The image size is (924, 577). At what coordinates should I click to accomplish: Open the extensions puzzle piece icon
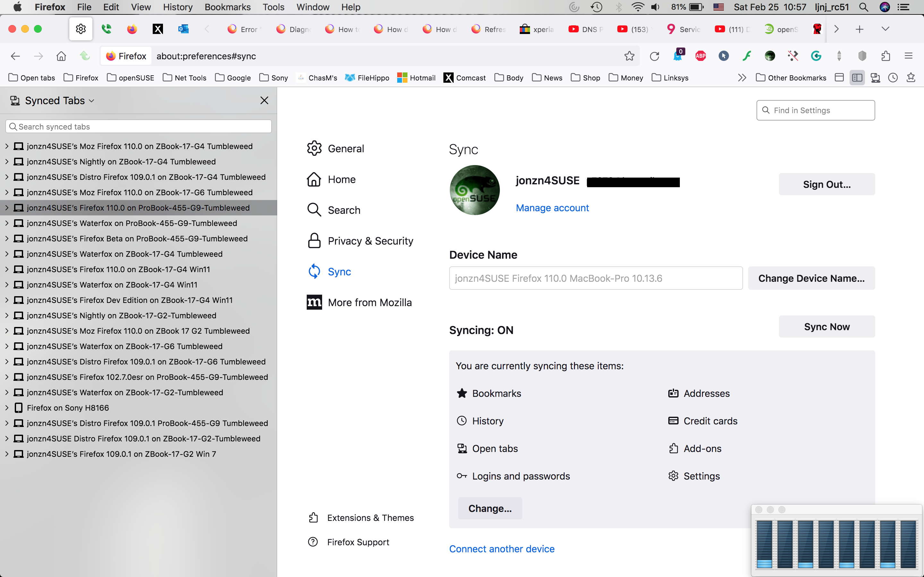(x=886, y=56)
